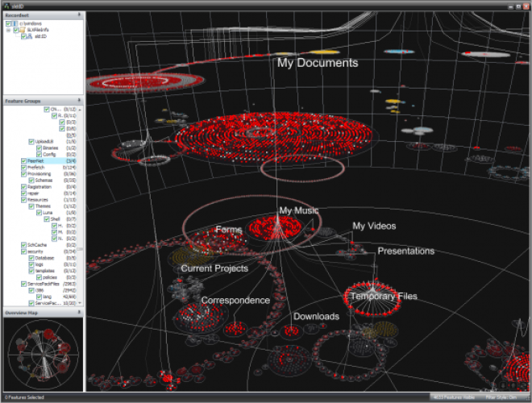Uncheck the Prefetch feature group
The width and height of the screenshot is (532, 403).
[x=23, y=167]
